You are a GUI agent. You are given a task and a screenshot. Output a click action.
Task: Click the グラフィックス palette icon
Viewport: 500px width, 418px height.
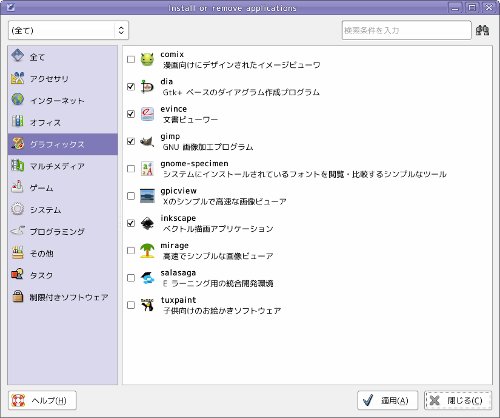coord(17,144)
